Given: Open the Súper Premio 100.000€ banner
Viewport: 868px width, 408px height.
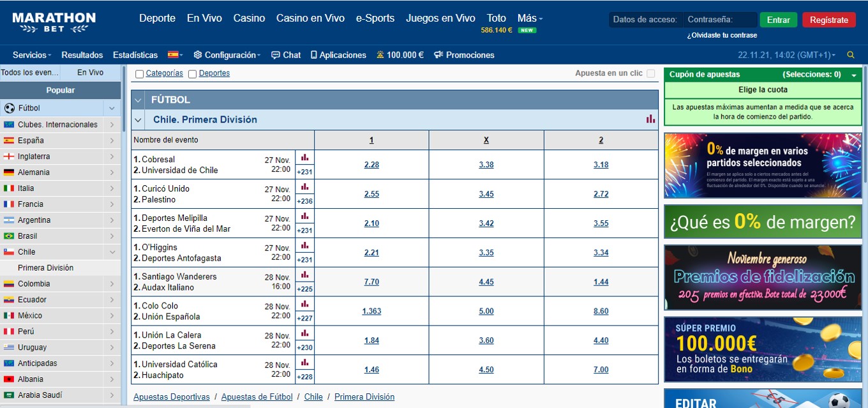Looking at the screenshot, I should coord(763,350).
